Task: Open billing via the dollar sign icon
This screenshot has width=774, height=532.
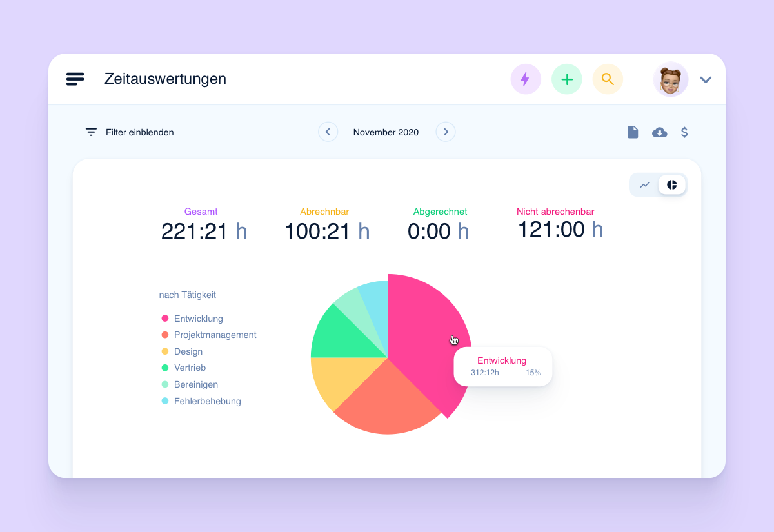Action: point(684,132)
